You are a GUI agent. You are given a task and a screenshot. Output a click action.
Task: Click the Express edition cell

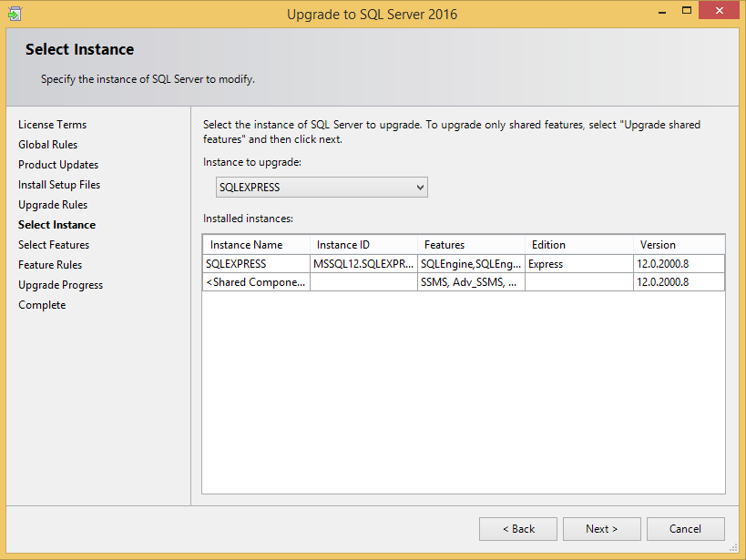(579, 263)
